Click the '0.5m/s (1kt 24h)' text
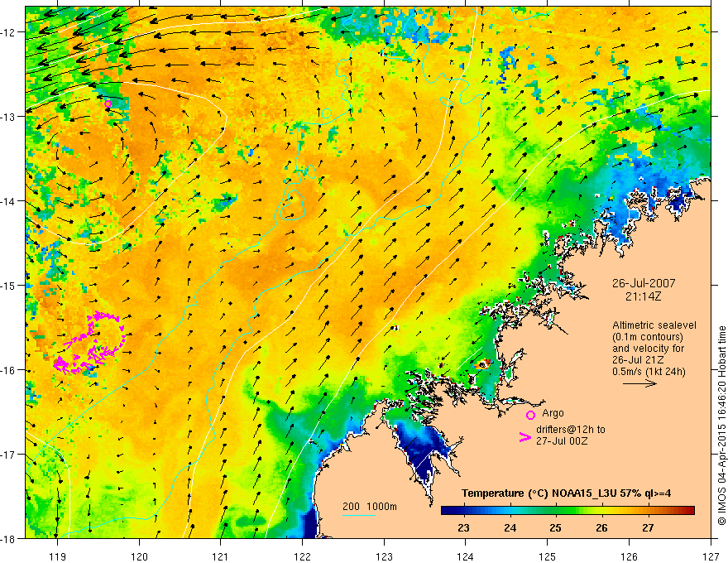 649,371
